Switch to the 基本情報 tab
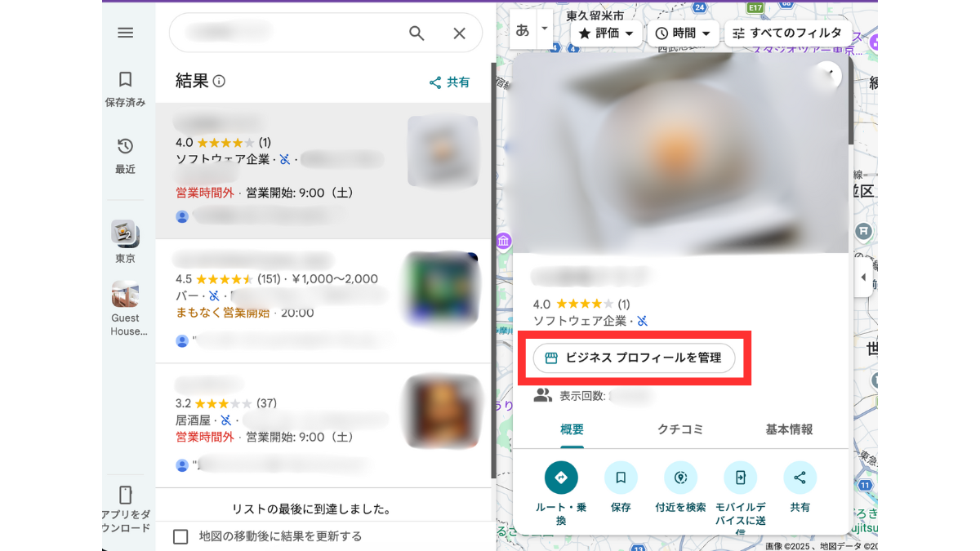The image size is (980, 551). click(x=789, y=429)
